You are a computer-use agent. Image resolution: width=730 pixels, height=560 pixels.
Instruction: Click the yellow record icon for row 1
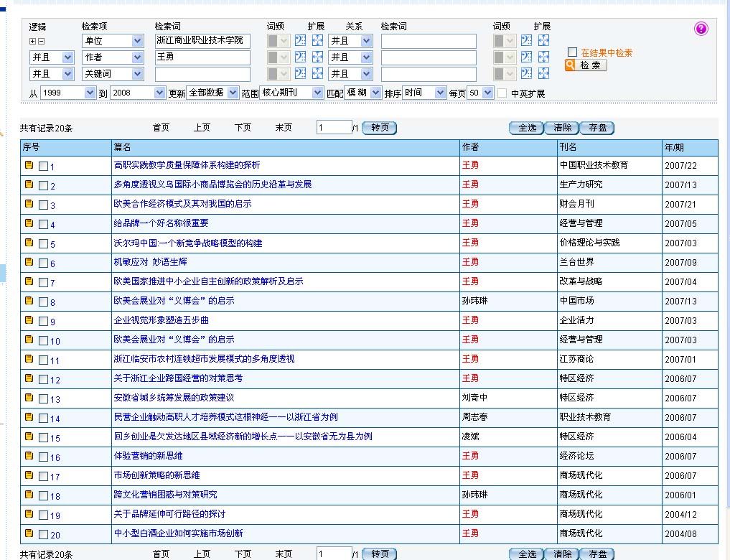(x=29, y=165)
